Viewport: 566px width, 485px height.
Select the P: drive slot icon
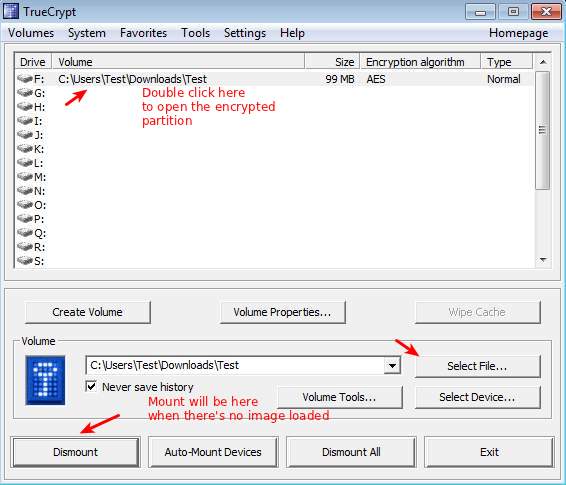point(25,219)
